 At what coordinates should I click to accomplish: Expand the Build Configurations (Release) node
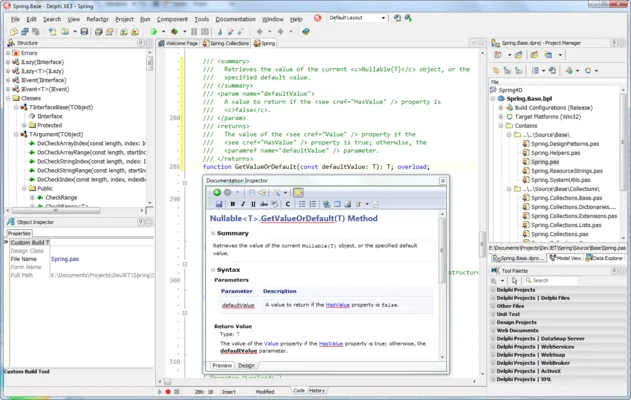pos(501,108)
